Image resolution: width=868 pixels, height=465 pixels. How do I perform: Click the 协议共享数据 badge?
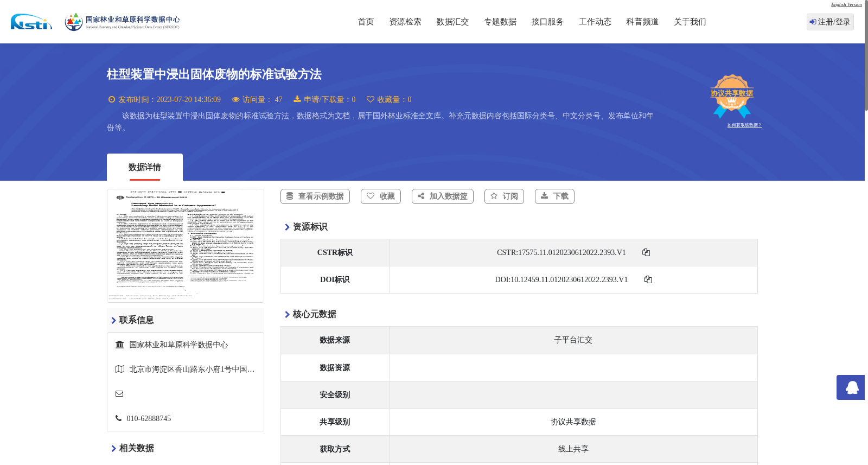pos(732,96)
